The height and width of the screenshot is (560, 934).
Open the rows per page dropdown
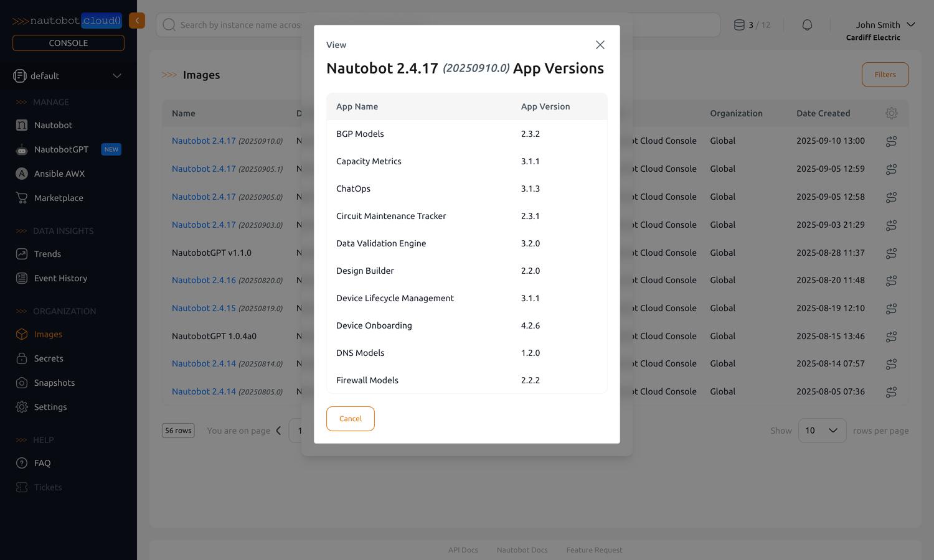(821, 431)
